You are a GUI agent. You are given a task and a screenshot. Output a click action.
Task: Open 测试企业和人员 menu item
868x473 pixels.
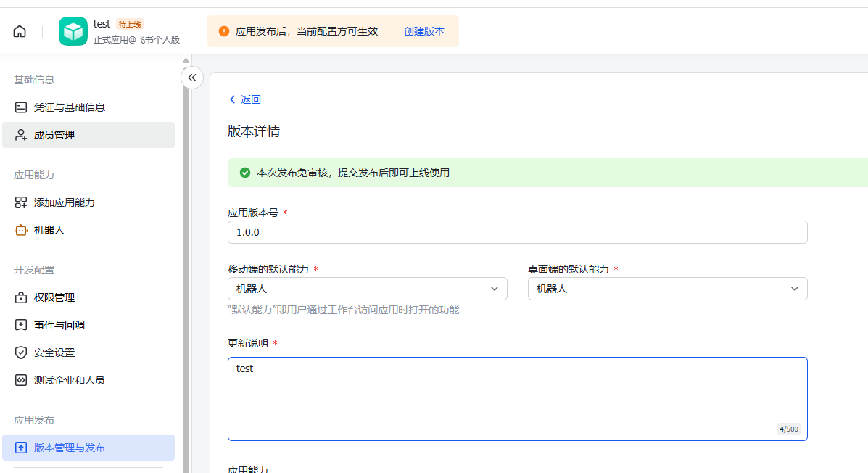[x=69, y=380]
